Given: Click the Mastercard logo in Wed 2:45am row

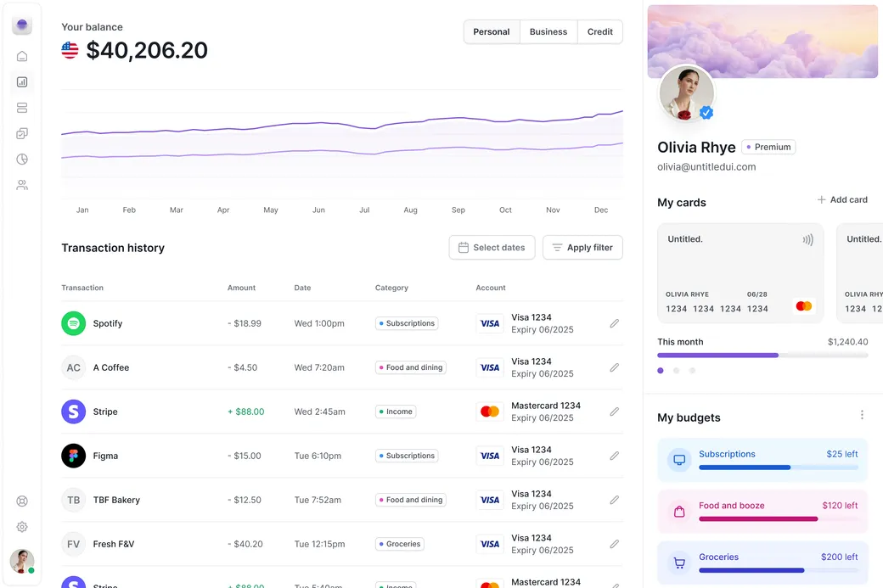Looking at the screenshot, I should 489,412.
